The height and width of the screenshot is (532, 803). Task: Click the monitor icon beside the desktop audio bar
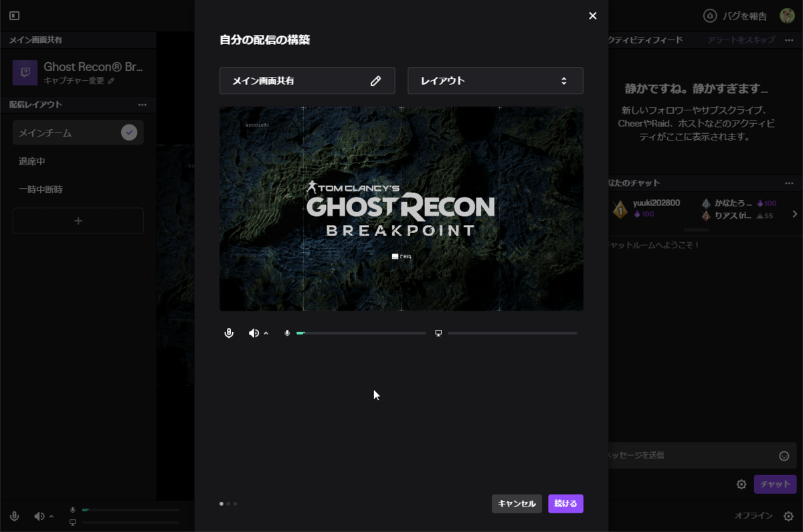coord(438,333)
